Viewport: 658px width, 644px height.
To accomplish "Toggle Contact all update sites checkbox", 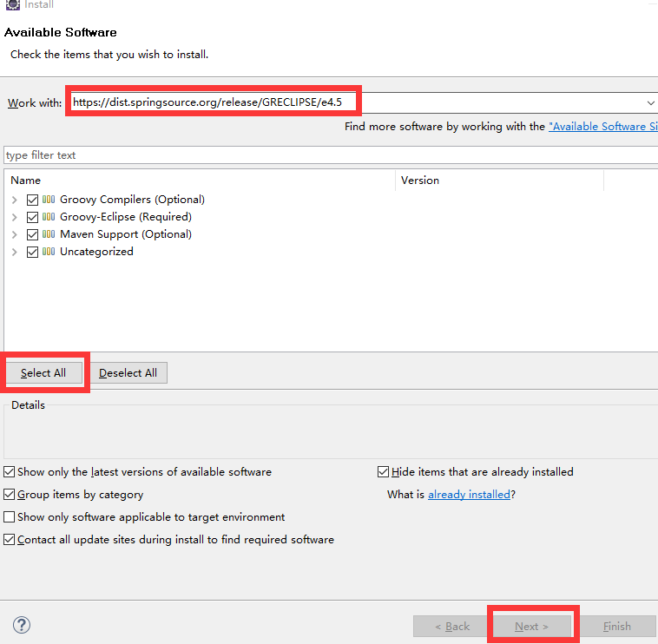I will tap(10, 539).
